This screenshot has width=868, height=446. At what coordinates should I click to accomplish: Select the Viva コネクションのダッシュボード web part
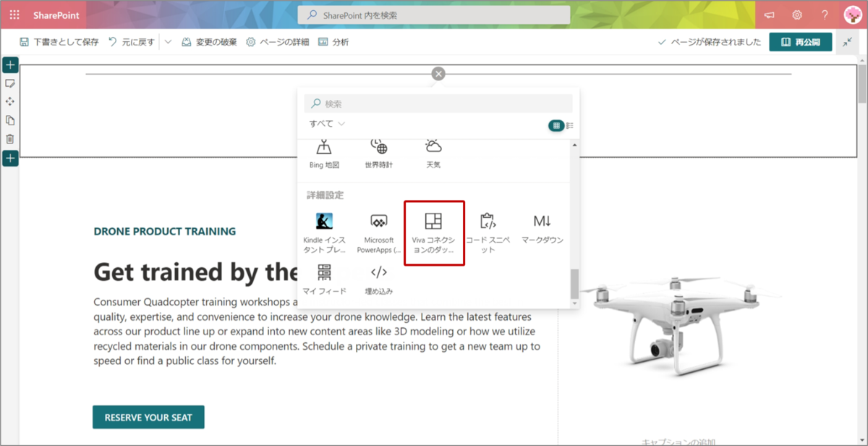(434, 233)
